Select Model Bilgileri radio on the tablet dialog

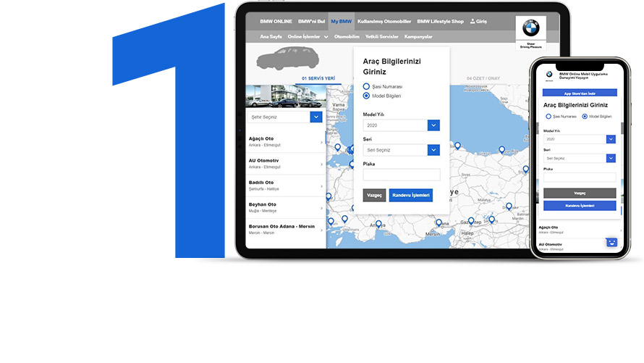(x=366, y=96)
